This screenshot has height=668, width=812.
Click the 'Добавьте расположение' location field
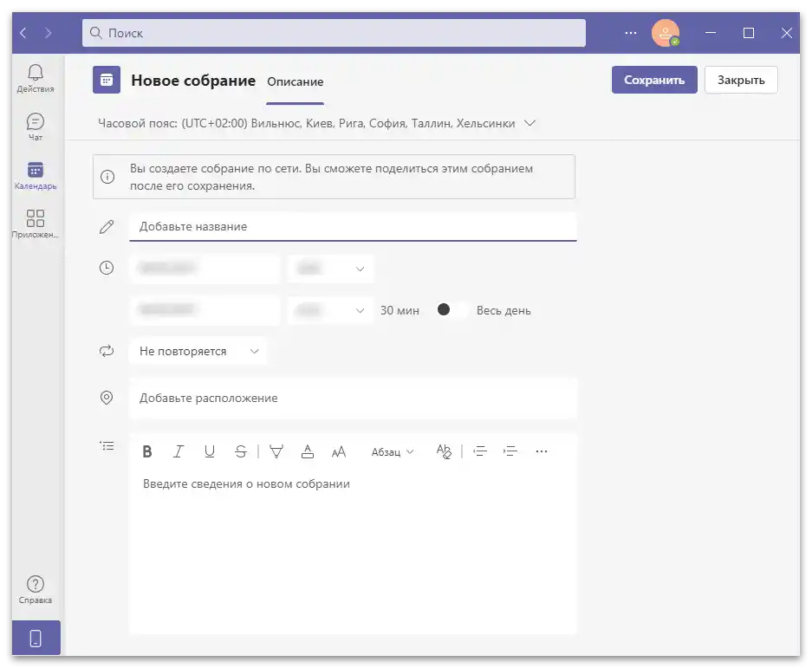click(353, 398)
